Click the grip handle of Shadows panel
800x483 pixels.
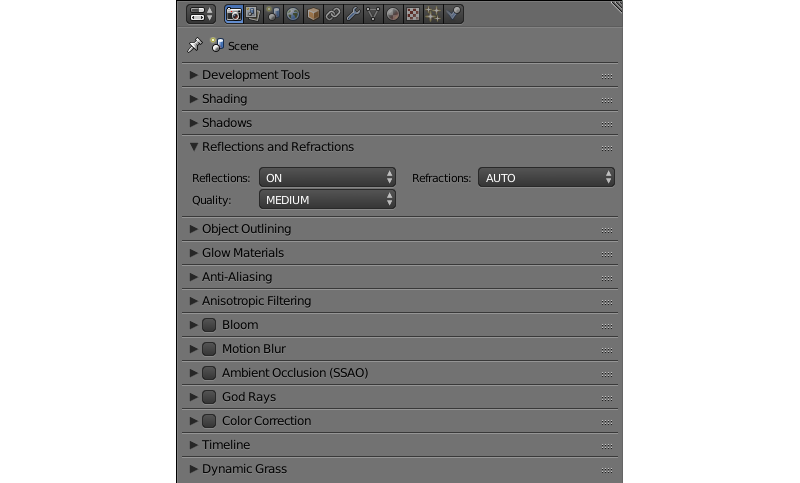pos(607,124)
